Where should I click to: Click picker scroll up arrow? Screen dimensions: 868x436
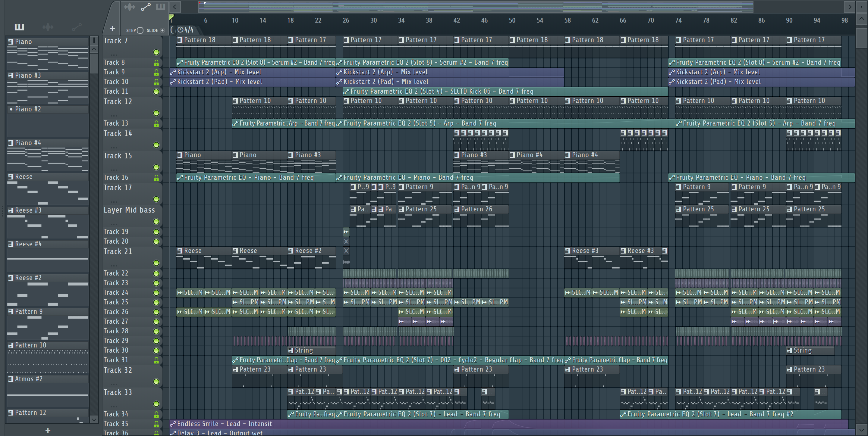94,49
